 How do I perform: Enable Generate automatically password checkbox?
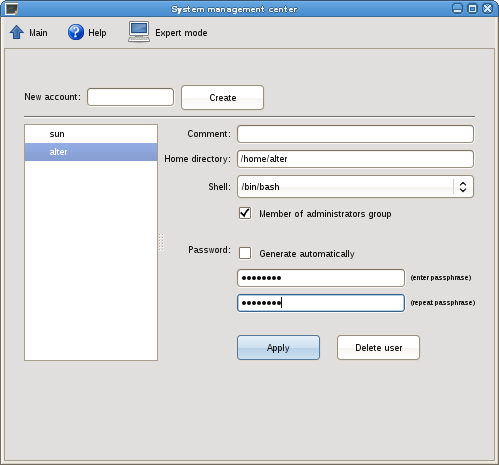pos(245,253)
